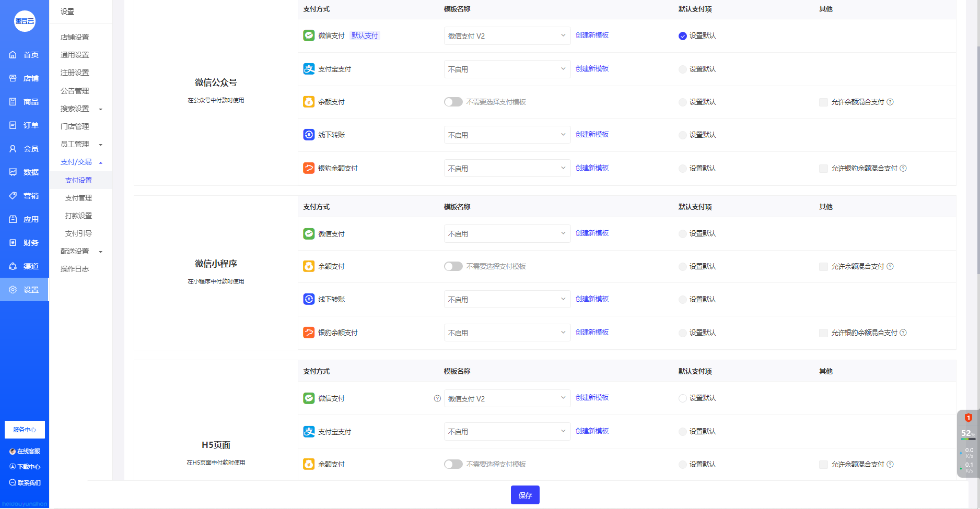Check 允许余额混合支付 in 微信小程序 section
980x509 pixels.
click(x=823, y=267)
